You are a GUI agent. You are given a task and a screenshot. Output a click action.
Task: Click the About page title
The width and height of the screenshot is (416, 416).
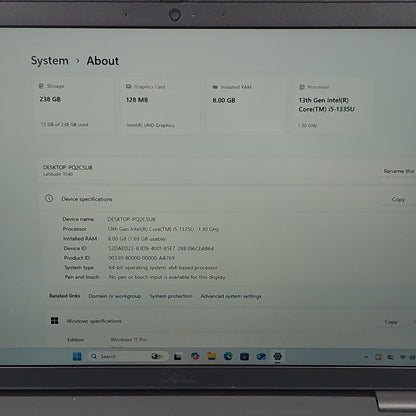tap(103, 61)
